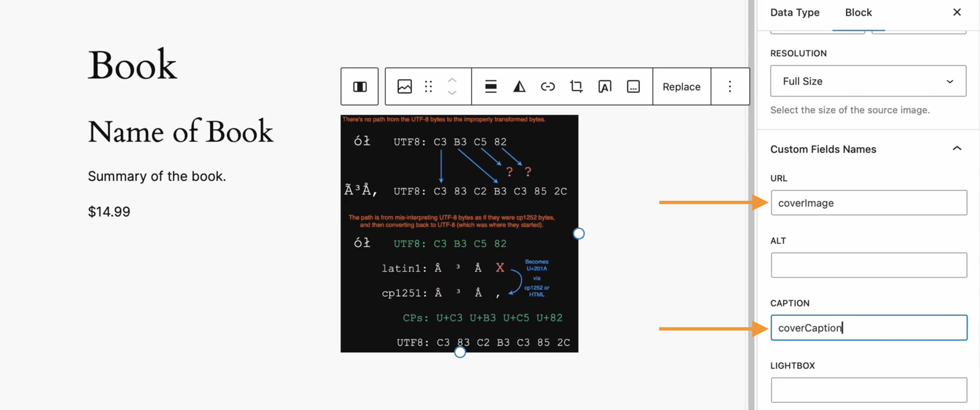This screenshot has width=980, height=410.
Task: Click the Image block type icon
Action: pos(404,87)
